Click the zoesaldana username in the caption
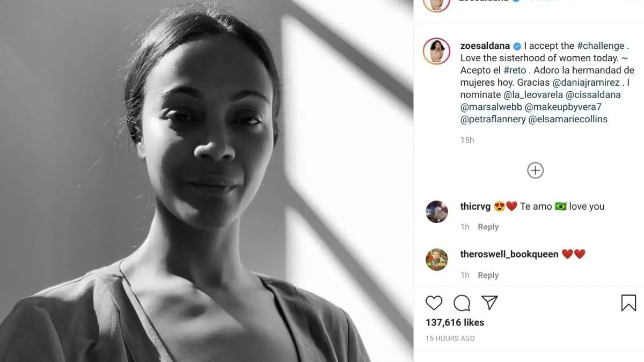 point(485,46)
